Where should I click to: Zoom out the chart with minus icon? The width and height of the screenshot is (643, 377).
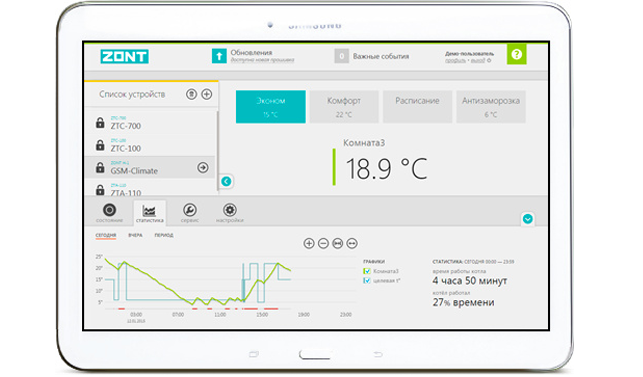(323, 244)
